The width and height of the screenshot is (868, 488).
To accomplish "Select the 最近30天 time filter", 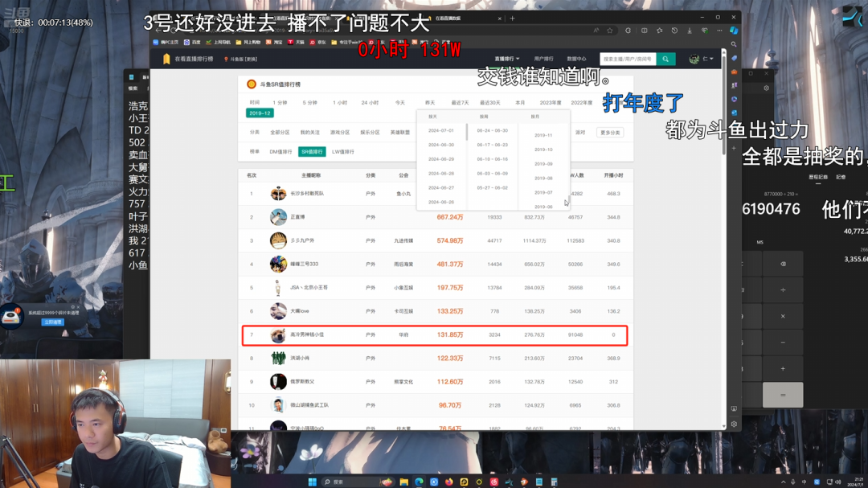I will coord(490,102).
